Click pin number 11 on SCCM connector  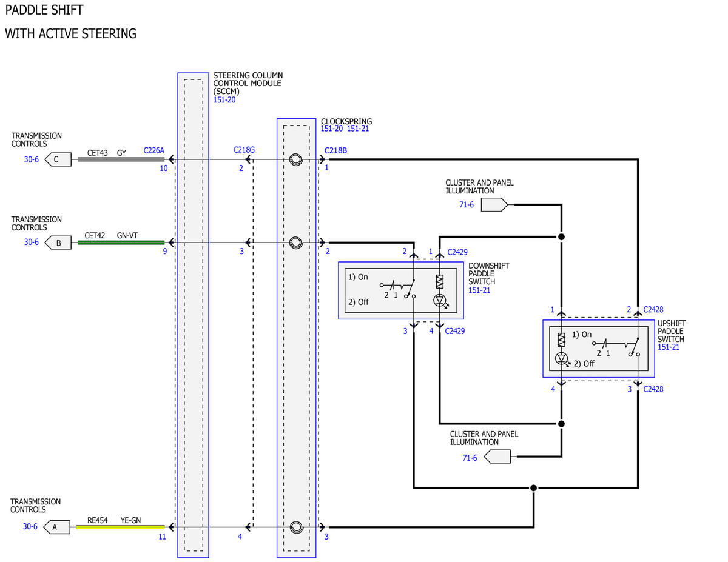click(162, 537)
